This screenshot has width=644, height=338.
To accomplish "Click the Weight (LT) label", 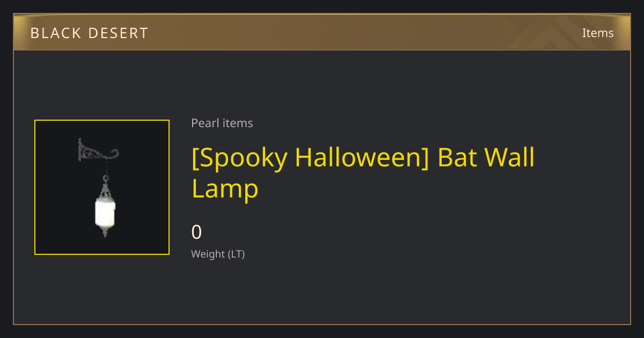I will [218, 254].
